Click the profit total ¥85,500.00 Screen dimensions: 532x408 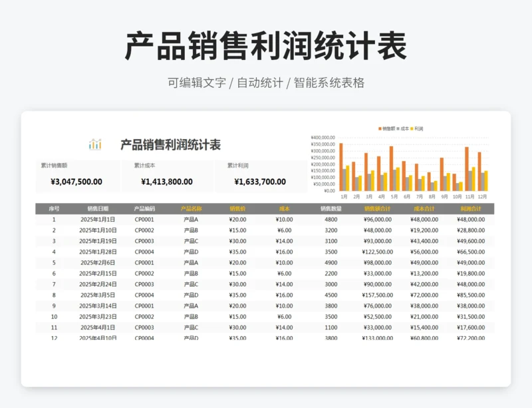click(x=471, y=296)
